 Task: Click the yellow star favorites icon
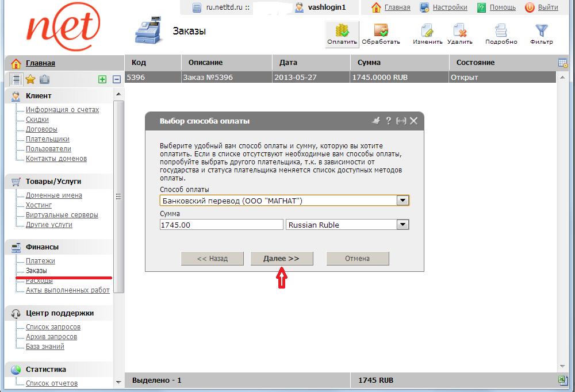pyautogui.click(x=30, y=79)
